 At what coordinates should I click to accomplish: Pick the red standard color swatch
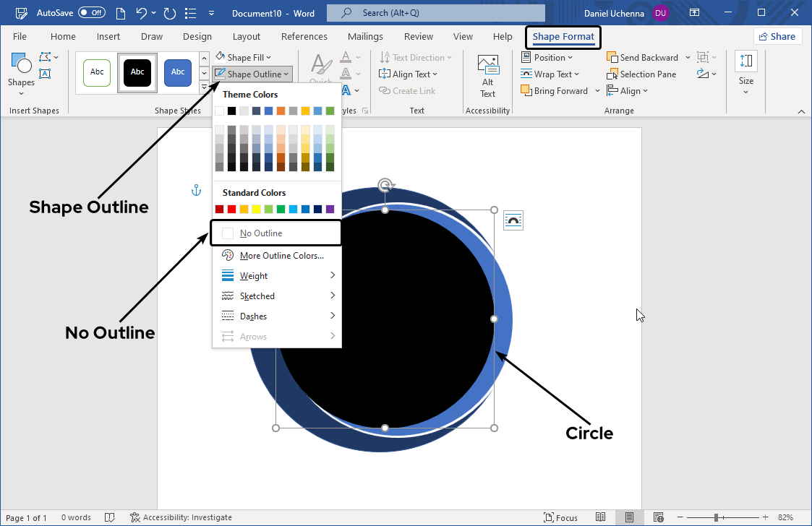tap(231, 209)
